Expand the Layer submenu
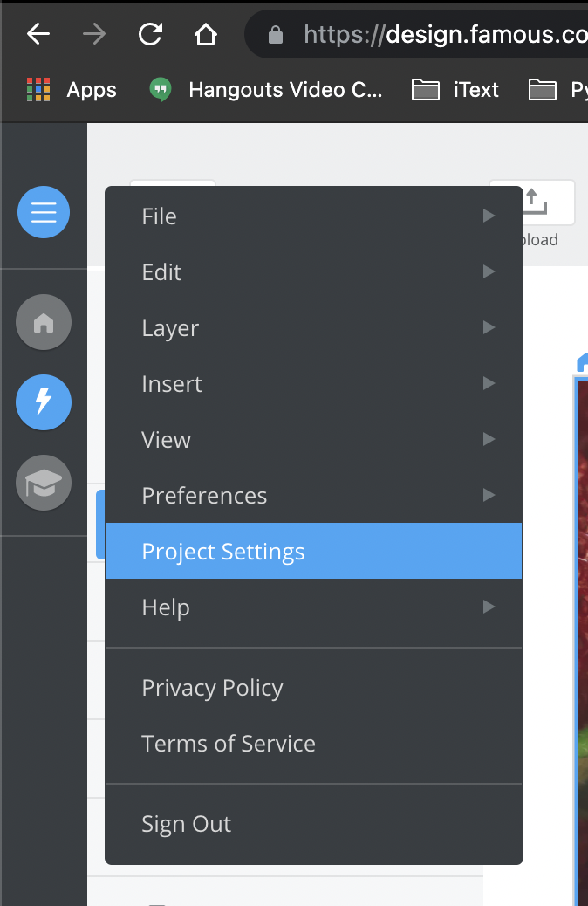 (x=314, y=327)
